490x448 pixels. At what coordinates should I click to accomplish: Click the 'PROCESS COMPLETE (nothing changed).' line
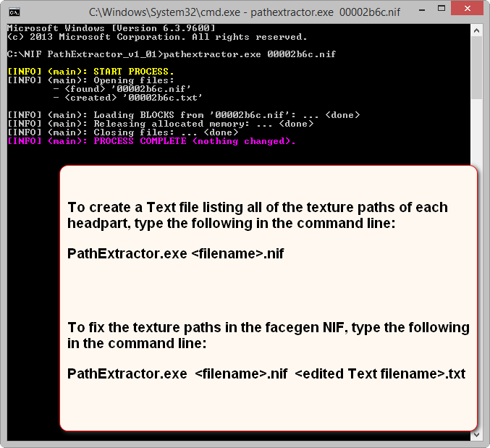151,141
